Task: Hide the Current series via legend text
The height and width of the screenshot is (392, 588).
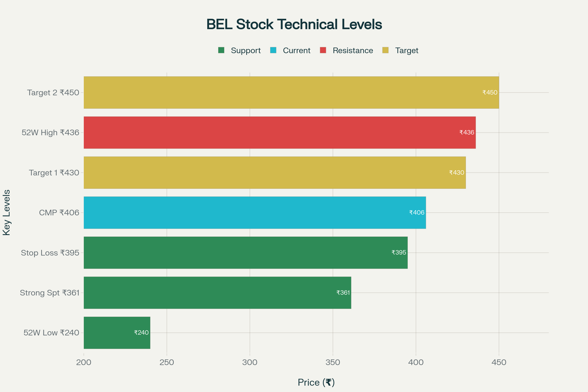Action: click(x=296, y=50)
